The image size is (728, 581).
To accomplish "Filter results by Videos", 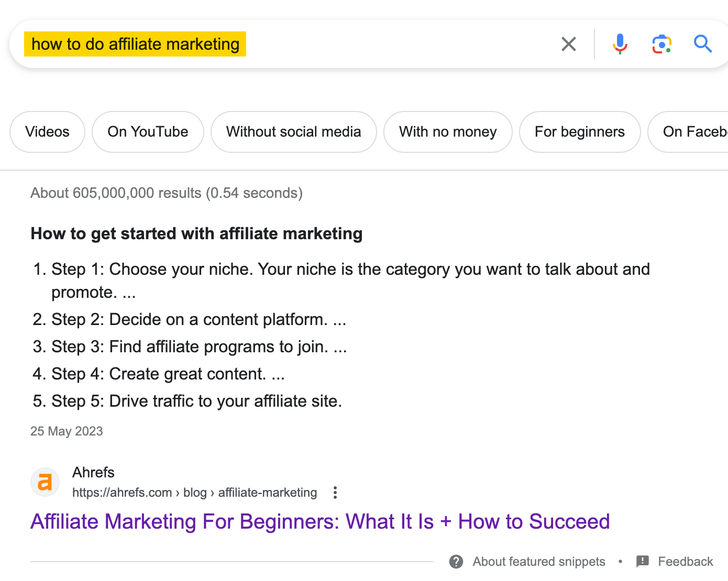I will 47,132.
